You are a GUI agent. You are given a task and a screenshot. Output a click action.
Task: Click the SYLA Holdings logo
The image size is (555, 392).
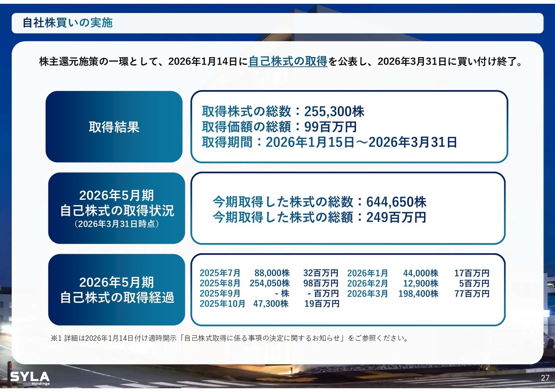pos(30,378)
